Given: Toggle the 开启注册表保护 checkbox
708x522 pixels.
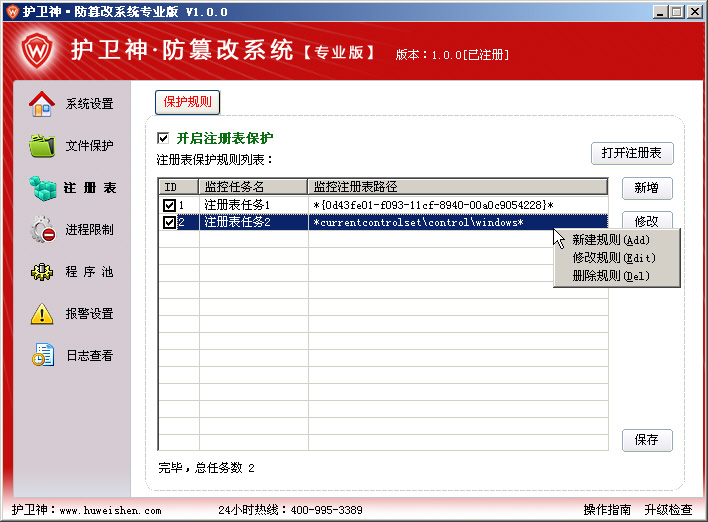Looking at the screenshot, I should pyautogui.click(x=164, y=138).
